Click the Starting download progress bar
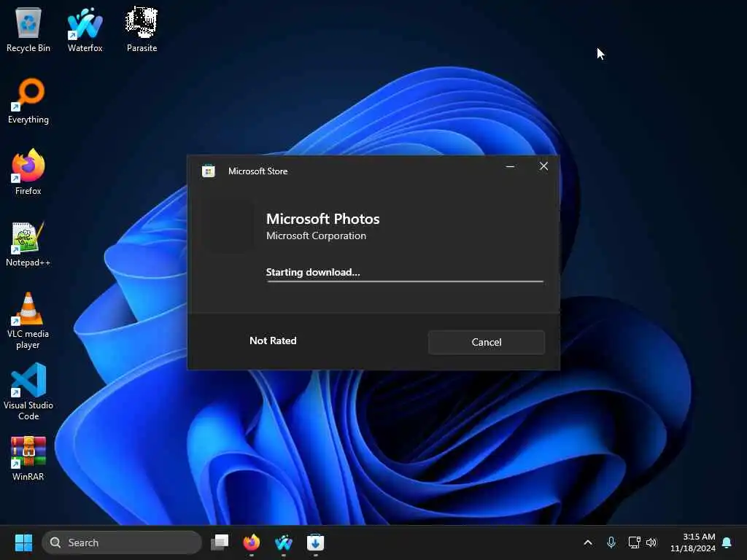This screenshot has height=560, width=747. point(405,281)
